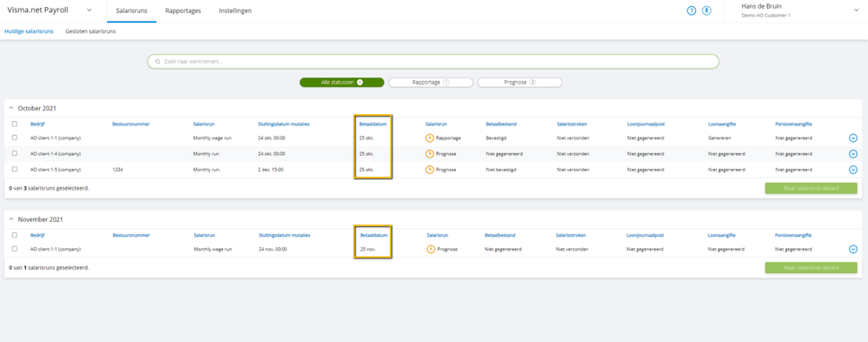Image resolution: width=868 pixels, height=342 pixels.
Task: Tick checkbox for AO client 1-5 row
Action: (x=15, y=169)
